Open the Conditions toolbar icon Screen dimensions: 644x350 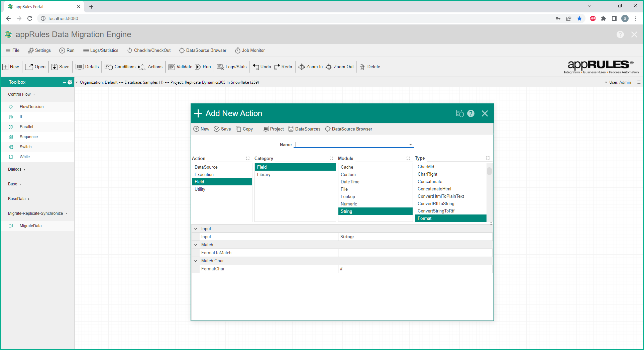[x=109, y=67]
